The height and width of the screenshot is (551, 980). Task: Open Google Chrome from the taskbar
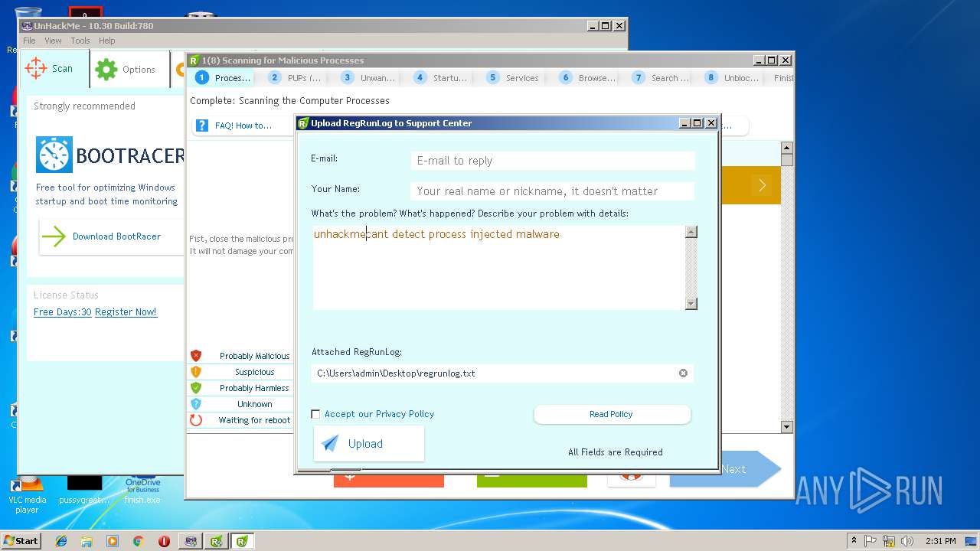click(138, 541)
